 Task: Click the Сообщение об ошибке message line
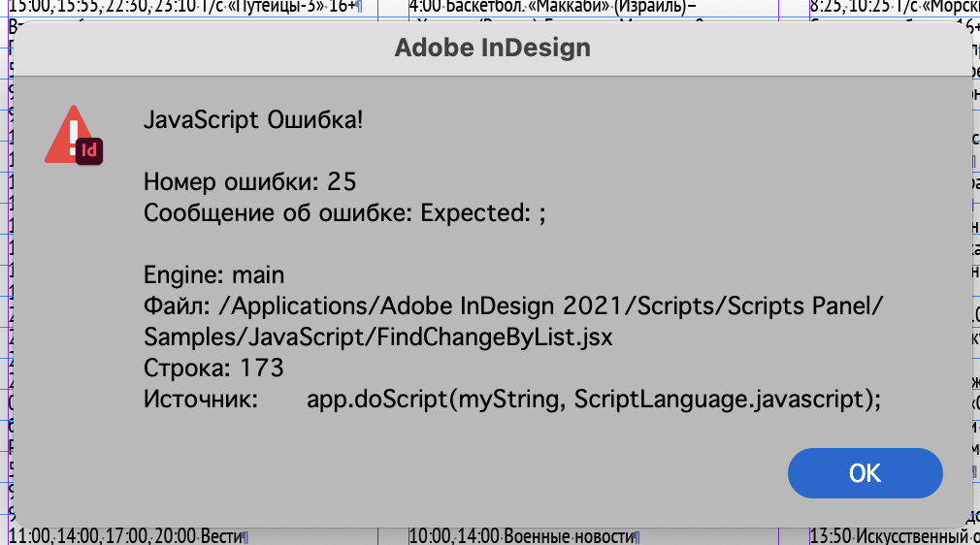[344, 214]
